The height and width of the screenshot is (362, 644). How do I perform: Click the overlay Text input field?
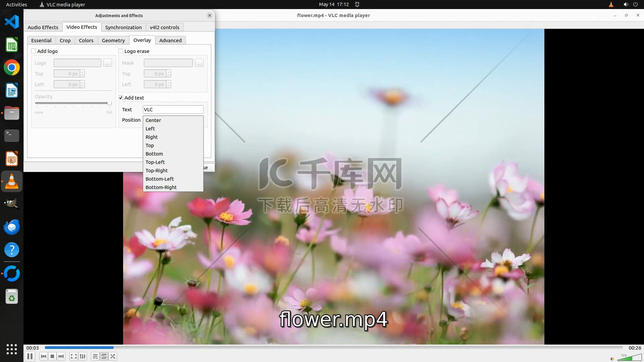(x=173, y=110)
